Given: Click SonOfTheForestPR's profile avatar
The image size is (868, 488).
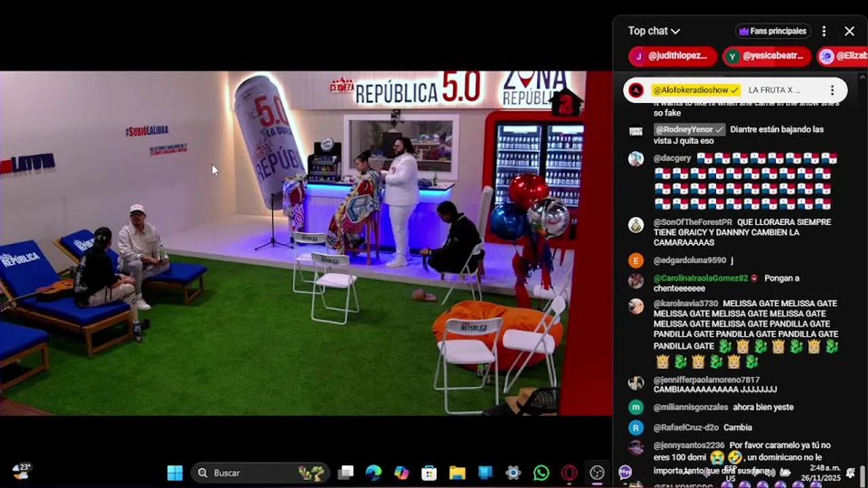Looking at the screenshot, I should 635,225.
